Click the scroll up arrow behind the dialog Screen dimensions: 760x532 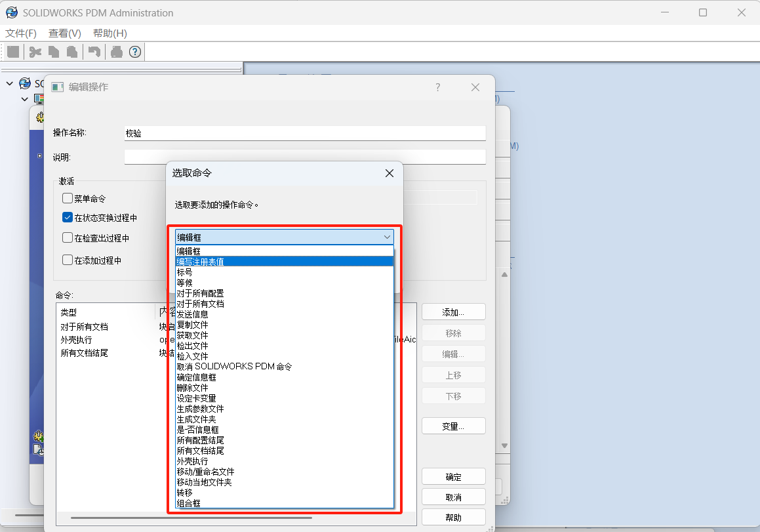tap(504, 275)
